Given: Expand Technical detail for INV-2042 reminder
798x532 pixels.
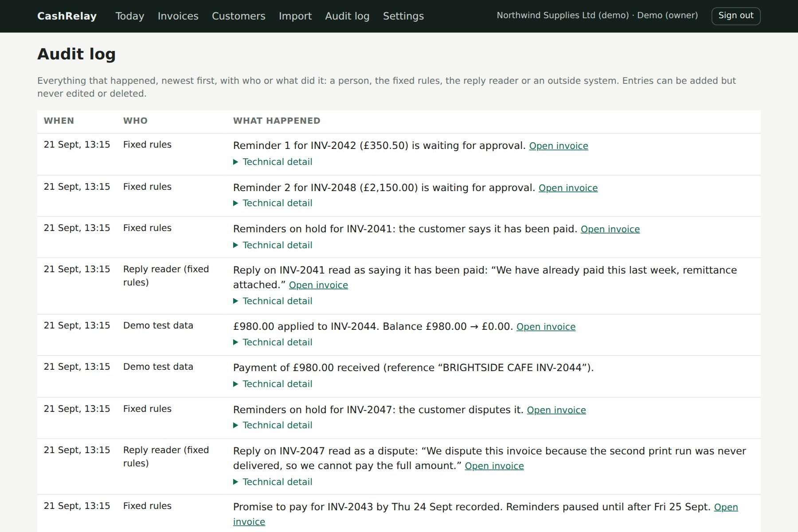Looking at the screenshot, I should [273, 162].
